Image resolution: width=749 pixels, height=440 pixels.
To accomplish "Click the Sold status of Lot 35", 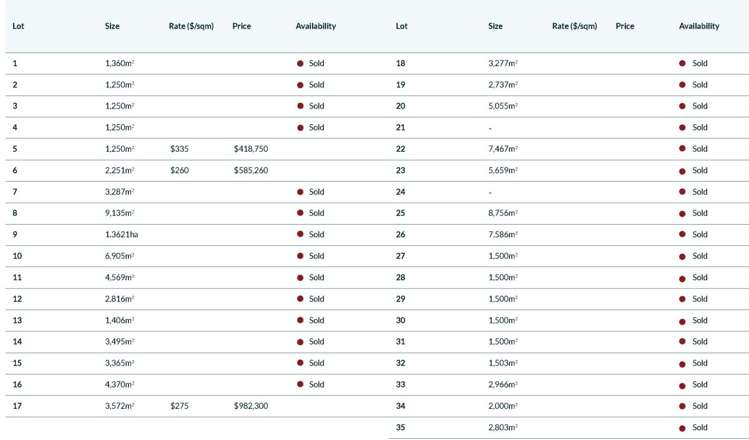I will [x=694, y=428].
